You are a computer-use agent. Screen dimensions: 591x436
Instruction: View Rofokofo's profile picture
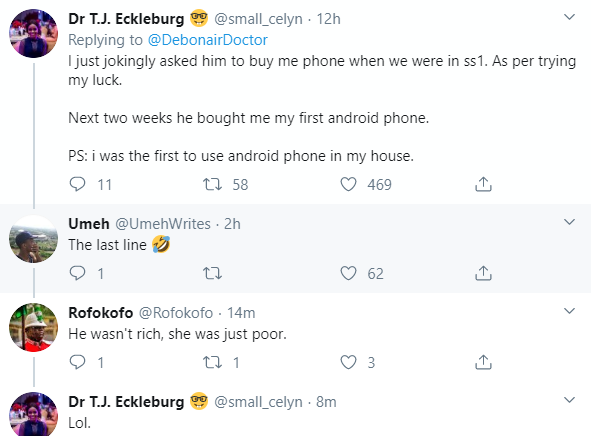point(34,327)
